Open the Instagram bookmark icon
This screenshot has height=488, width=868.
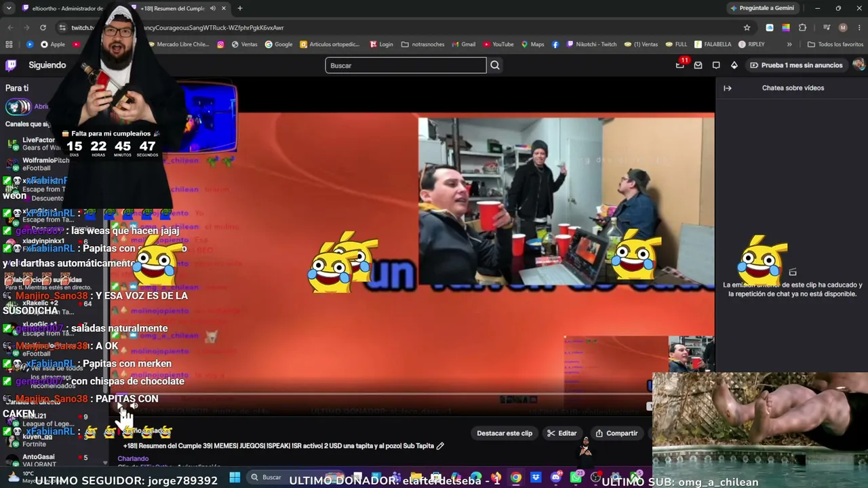[220, 45]
